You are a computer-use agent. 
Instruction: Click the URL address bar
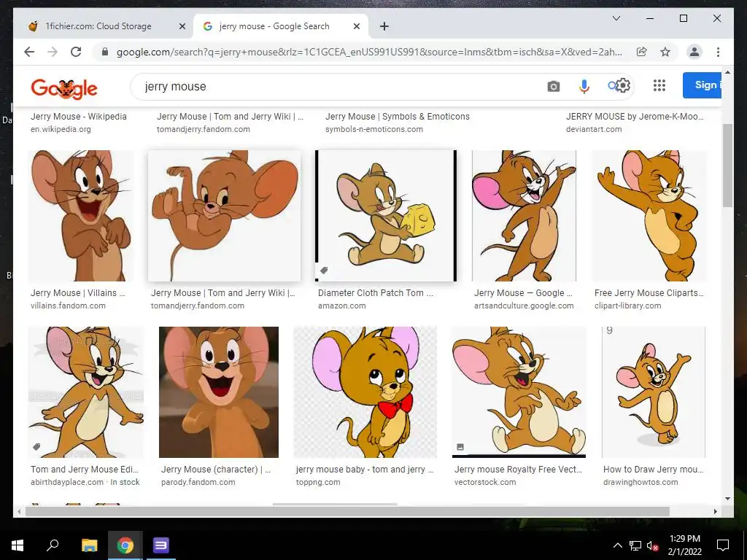[369, 52]
